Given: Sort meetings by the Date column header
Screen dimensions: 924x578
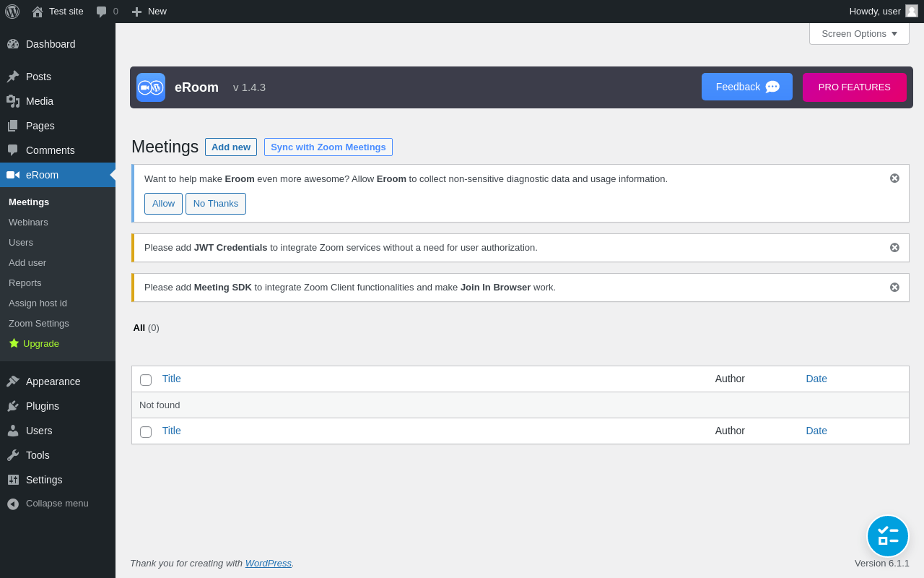Looking at the screenshot, I should 816,379.
